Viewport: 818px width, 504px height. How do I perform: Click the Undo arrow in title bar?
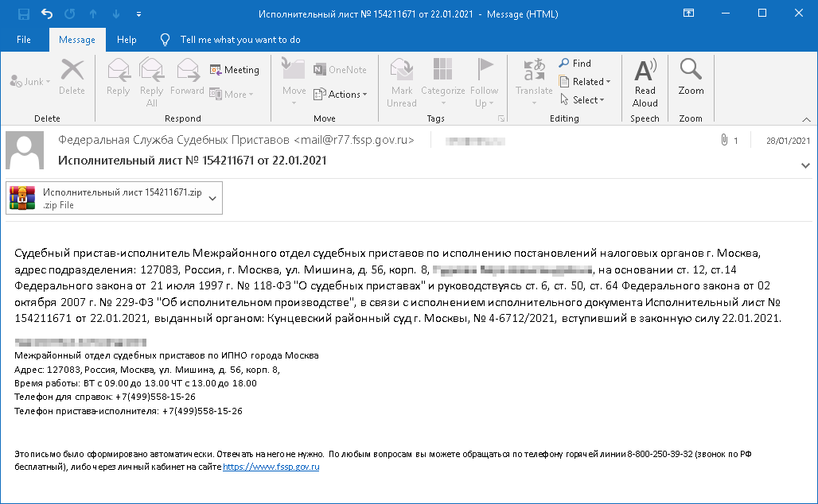coord(46,14)
